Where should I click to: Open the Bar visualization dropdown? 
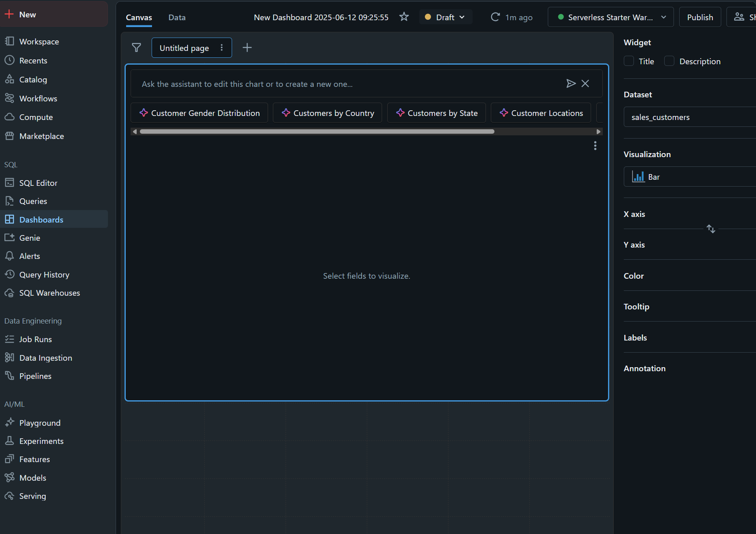point(690,177)
